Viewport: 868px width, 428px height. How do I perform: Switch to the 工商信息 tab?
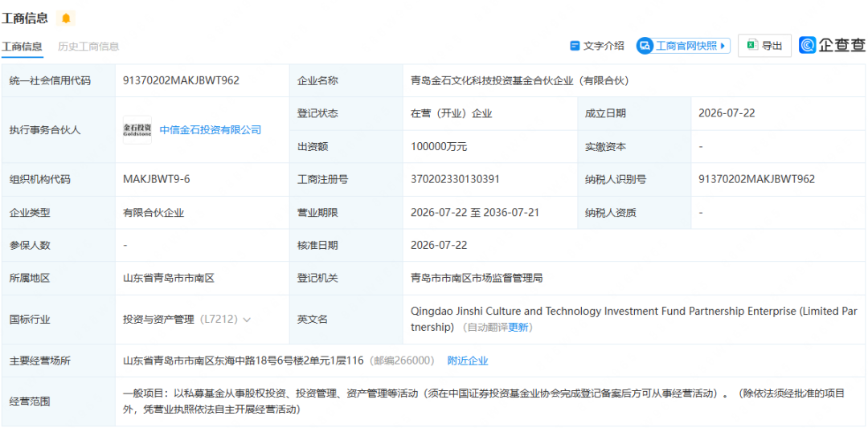tap(22, 47)
